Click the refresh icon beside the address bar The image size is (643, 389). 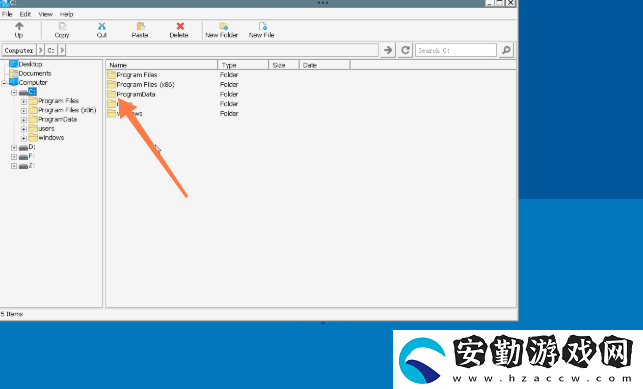click(405, 50)
